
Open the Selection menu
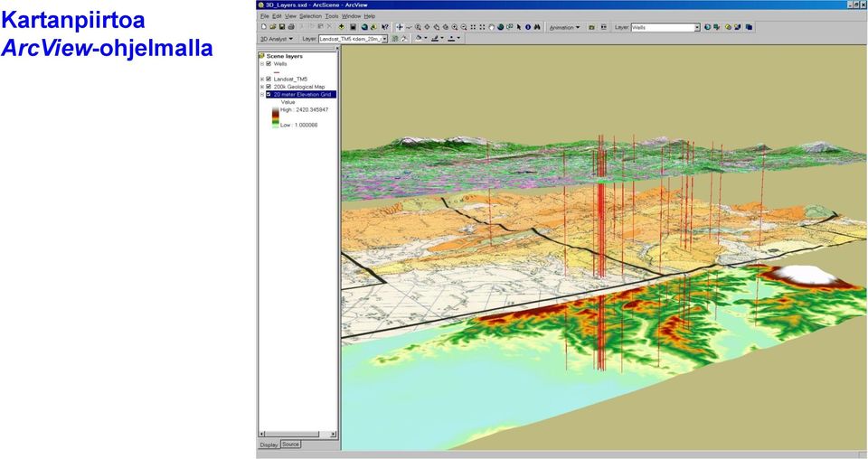click(310, 16)
